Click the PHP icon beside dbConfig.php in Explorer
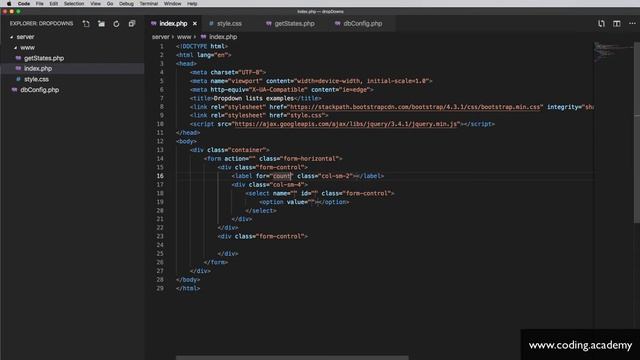640x360 pixels. [15, 90]
